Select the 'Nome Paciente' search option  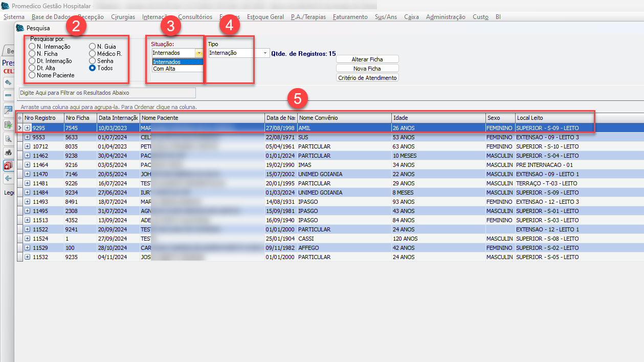[32, 75]
